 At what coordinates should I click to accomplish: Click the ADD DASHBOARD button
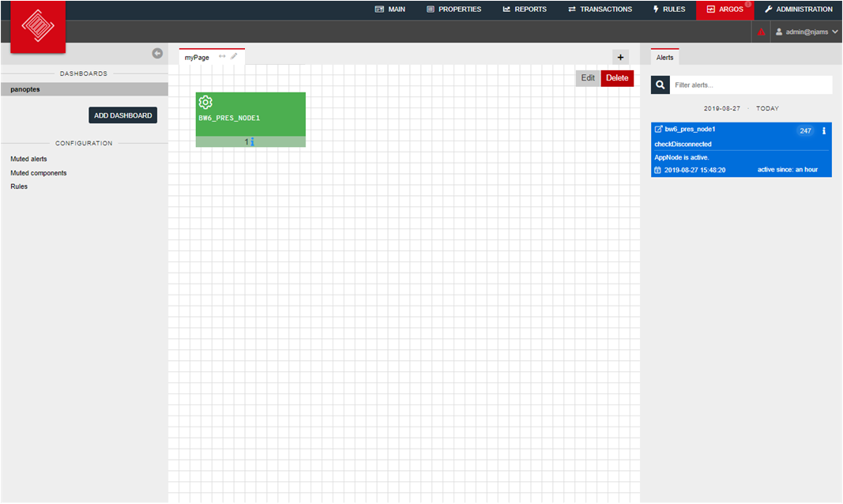point(122,115)
